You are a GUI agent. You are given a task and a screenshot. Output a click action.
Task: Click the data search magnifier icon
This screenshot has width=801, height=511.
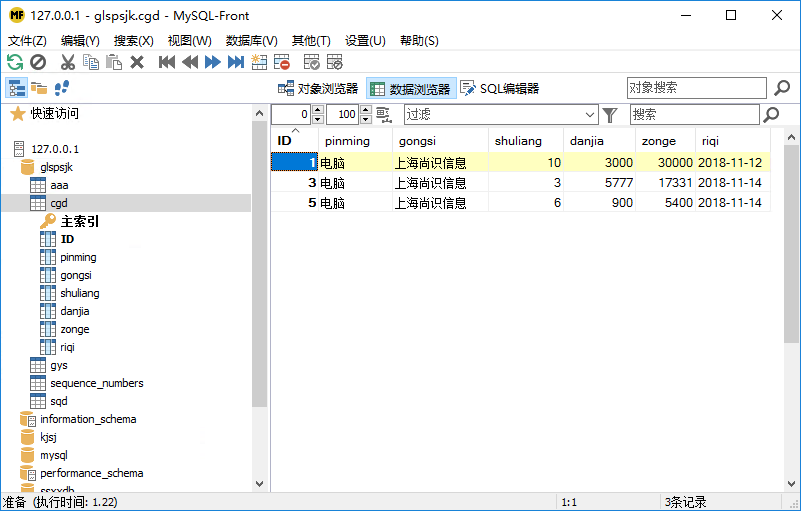click(x=771, y=115)
